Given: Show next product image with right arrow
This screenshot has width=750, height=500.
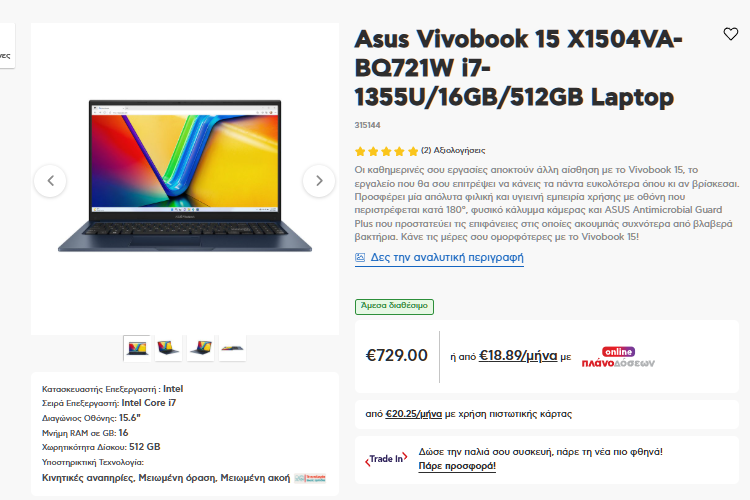Looking at the screenshot, I should tap(319, 181).
